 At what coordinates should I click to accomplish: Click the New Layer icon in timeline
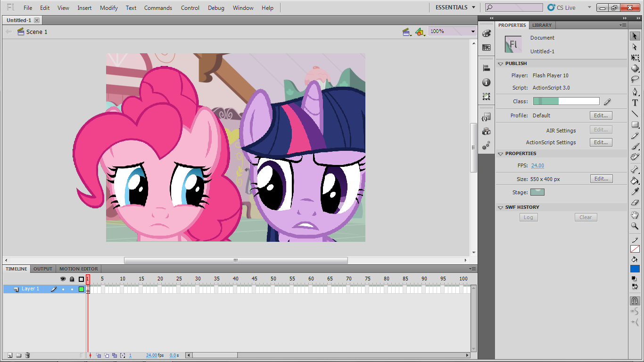click(9, 355)
